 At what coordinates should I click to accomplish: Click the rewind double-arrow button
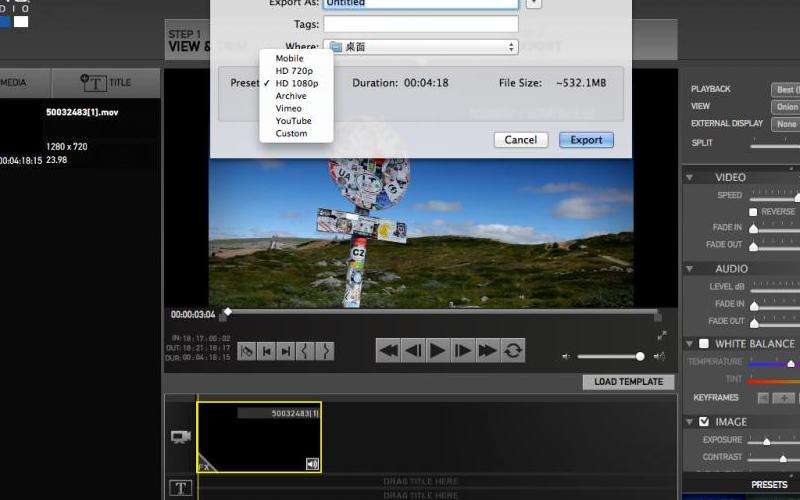388,350
